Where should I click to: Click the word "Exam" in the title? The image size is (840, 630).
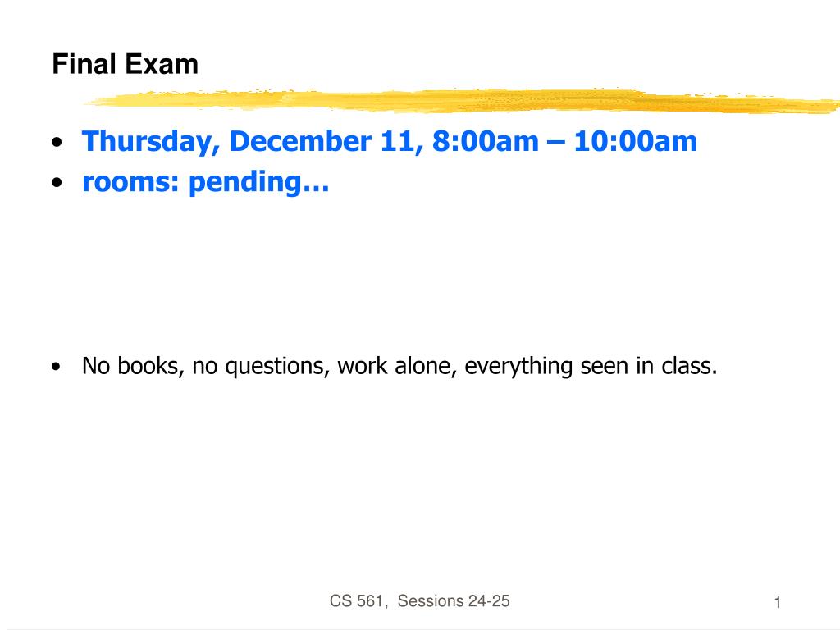click(x=162, y=64)
